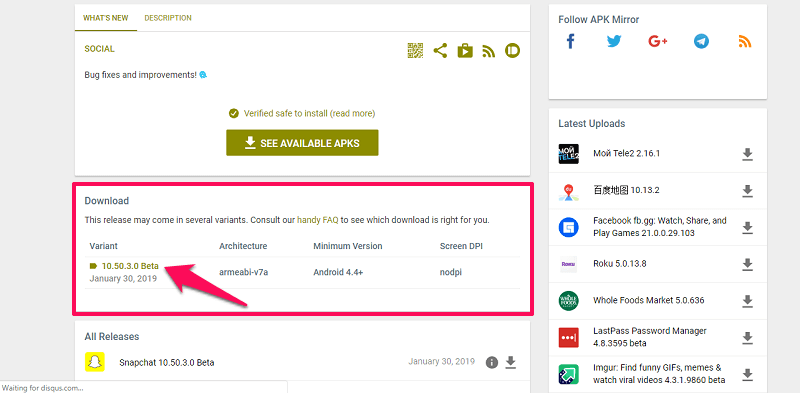This screenshot has height=393, width=800.
Task: Click the Мой Tele2 app thumbnail
Action: click(568, 154)
